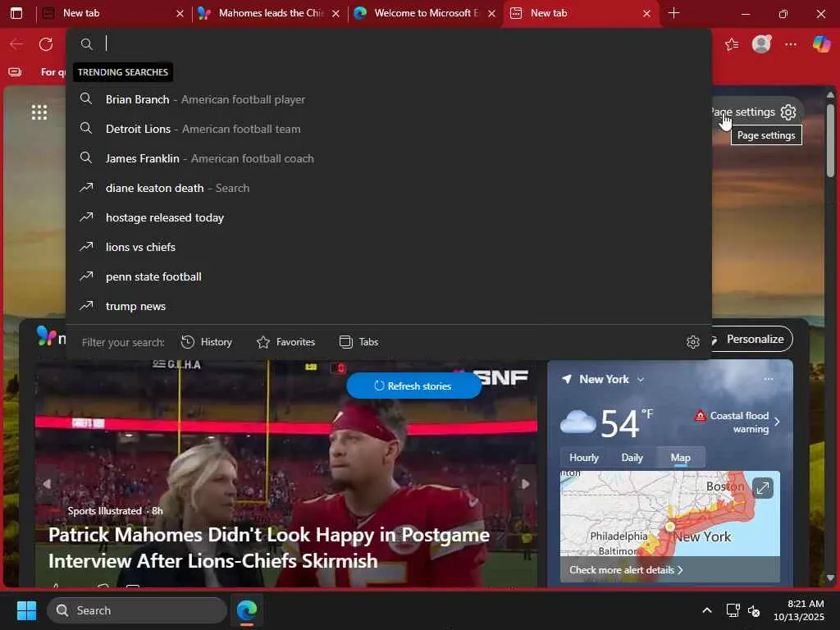
Task: Filter search by Tabs
Action: [359, 342]
